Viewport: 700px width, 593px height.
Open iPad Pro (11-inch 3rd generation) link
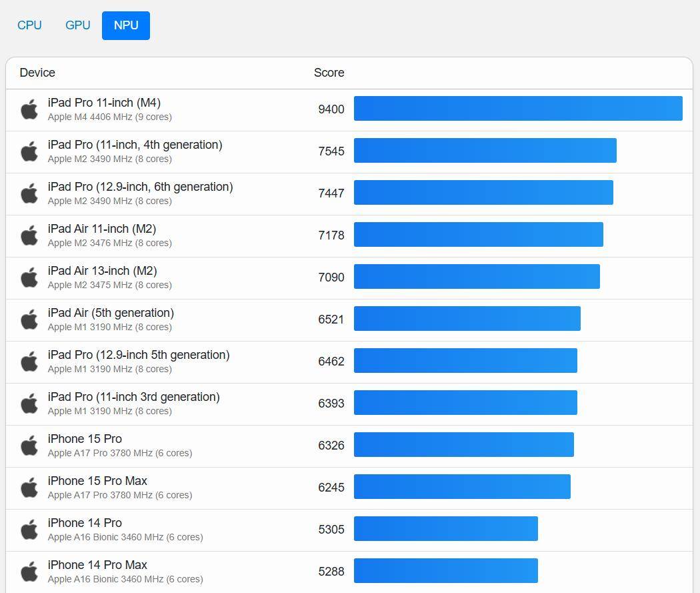pyautogui.click(x=133, y=396)
